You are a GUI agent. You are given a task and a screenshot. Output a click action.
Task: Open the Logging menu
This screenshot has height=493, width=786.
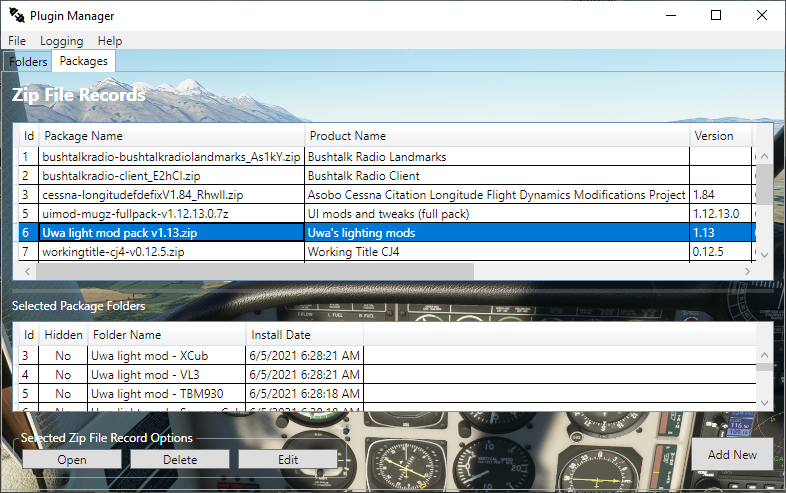[62, 41]
